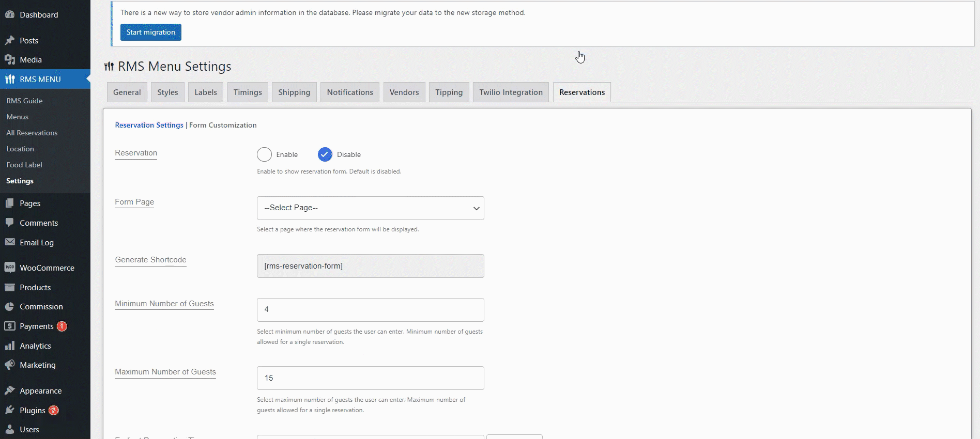The image size is (980, 439).
Task: Switch to the Styles tab
Action: pos(167,92)
